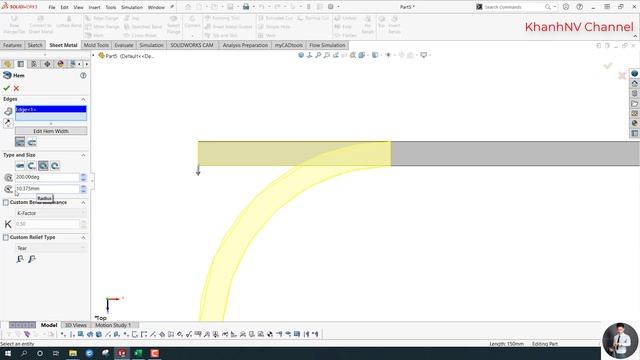Open the Tools menu
Screen dimensions: 640x360
click(111, 7)
